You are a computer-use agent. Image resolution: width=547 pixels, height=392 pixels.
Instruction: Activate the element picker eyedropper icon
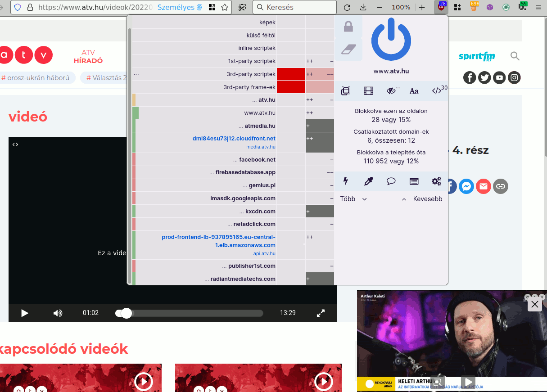point(368,181)
